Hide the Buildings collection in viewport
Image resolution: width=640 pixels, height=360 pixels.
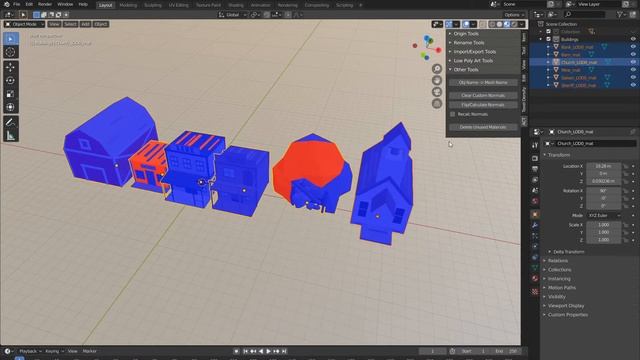[x=633, y=40]
